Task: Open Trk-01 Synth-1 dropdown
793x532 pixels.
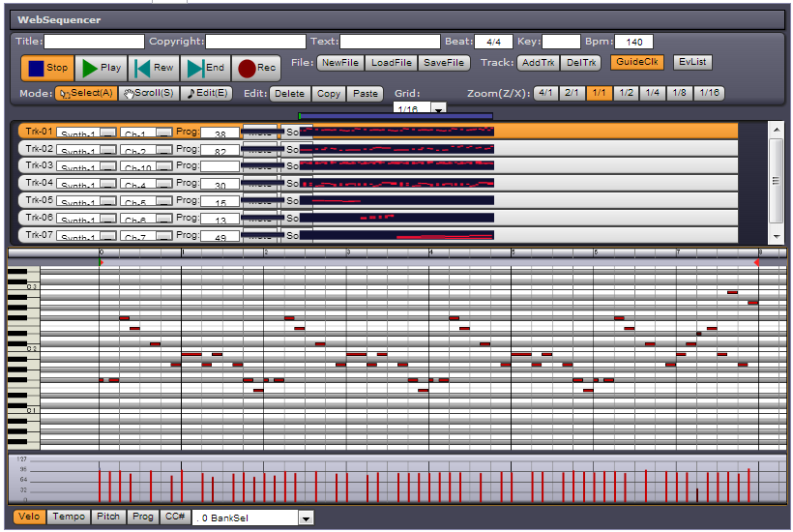Action: coord(108,133)
